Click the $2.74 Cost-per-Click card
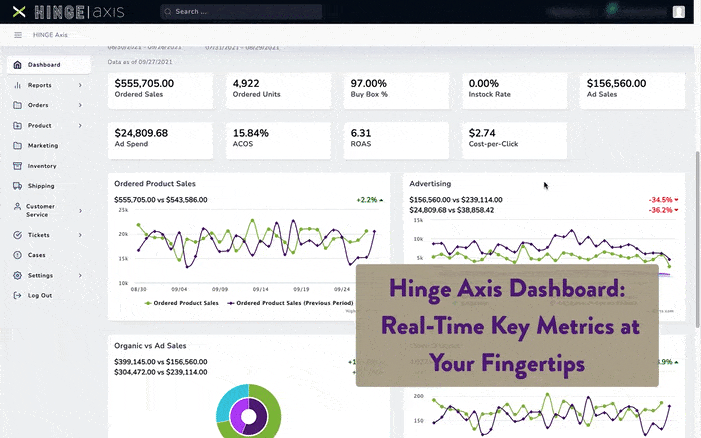This screenshot has height=438, width=701. pos(515,140)
